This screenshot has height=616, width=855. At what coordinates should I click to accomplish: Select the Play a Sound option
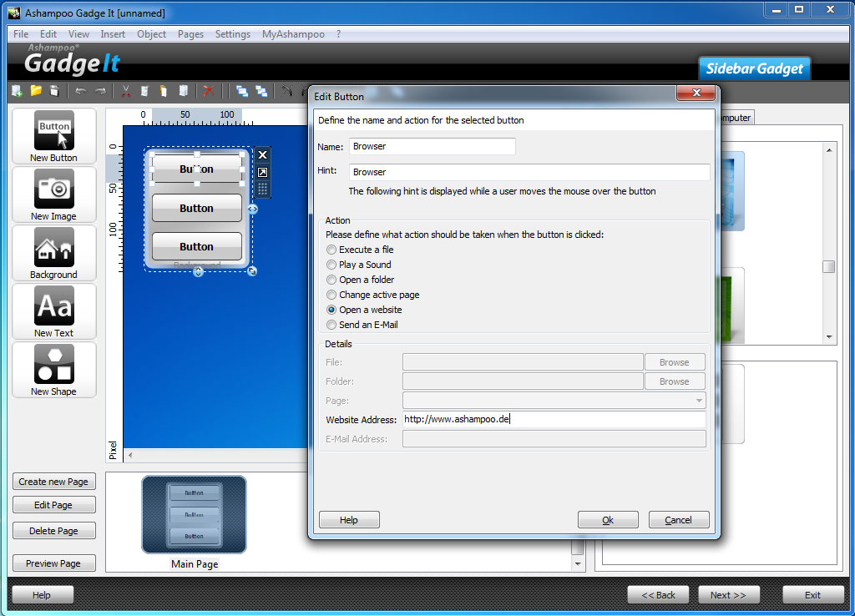[x=359, y=265]
